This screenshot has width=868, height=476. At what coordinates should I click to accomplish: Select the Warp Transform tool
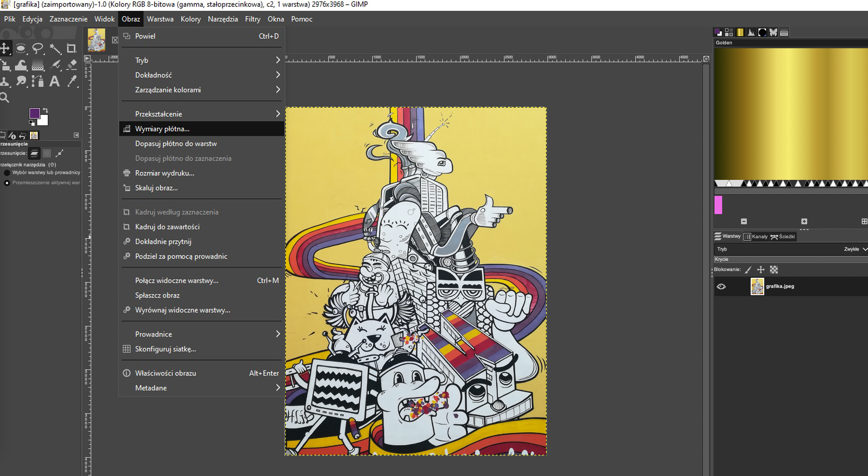point(21,65)
